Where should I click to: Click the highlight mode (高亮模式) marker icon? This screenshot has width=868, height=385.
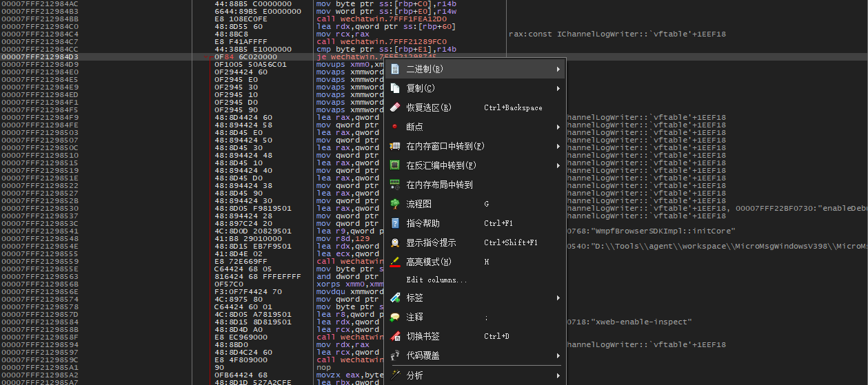[x=395, y=262]
